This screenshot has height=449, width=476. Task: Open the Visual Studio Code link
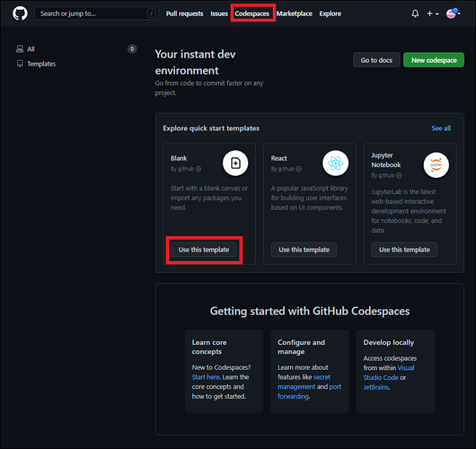pos(389,373)
